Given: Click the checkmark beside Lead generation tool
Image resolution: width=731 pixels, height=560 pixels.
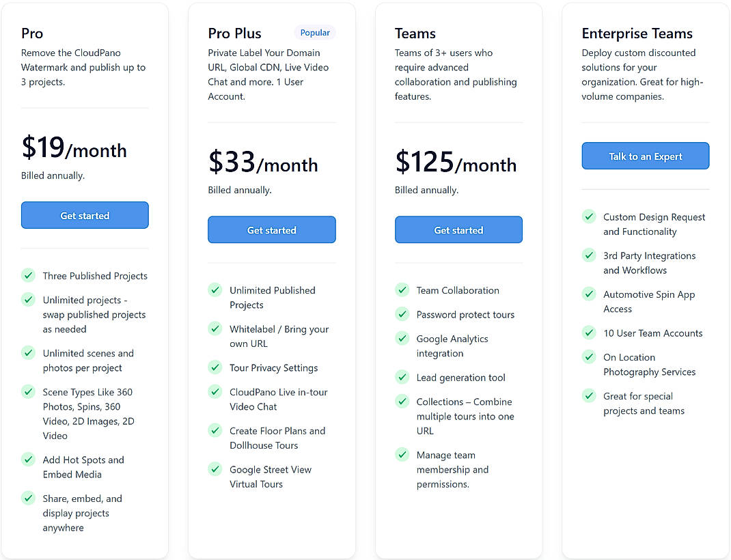Looking at the screenshot, I should click(402, 377).
